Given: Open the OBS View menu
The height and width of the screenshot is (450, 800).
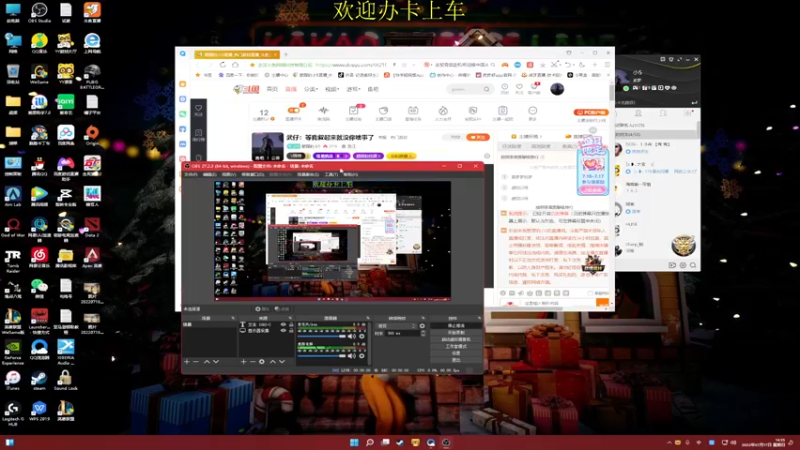Looking at the screenshot, I should (229, 174).
